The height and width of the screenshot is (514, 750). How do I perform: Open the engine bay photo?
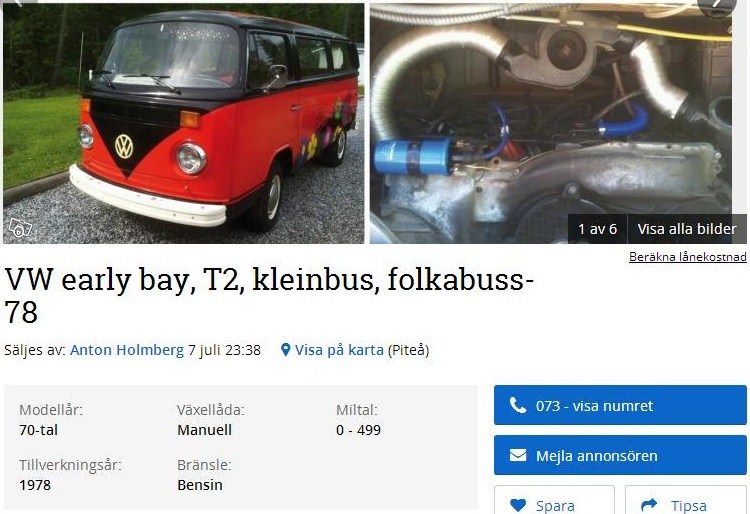558,123
